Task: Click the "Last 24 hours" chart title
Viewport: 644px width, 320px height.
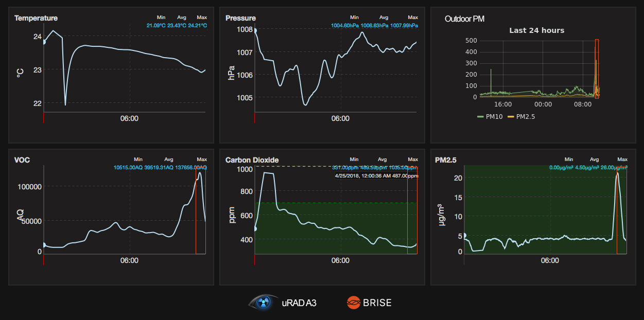Action: pyautogui.click(x=536, y=30)
